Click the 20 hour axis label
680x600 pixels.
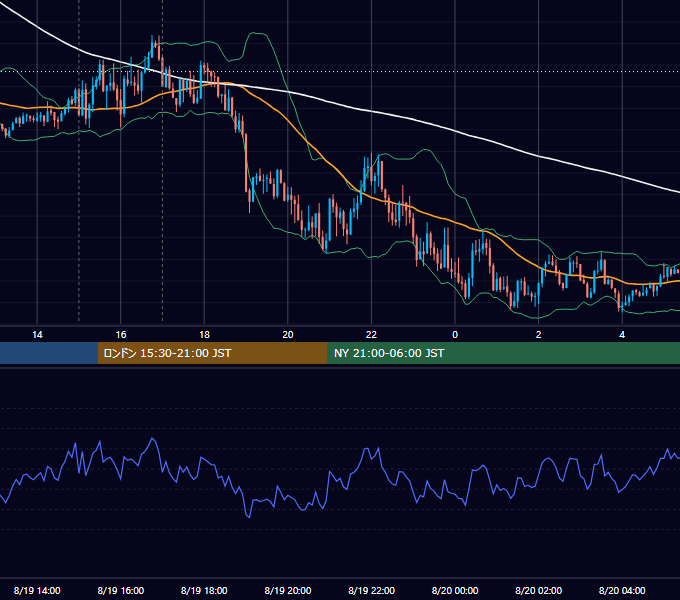(x=288, y=335)
